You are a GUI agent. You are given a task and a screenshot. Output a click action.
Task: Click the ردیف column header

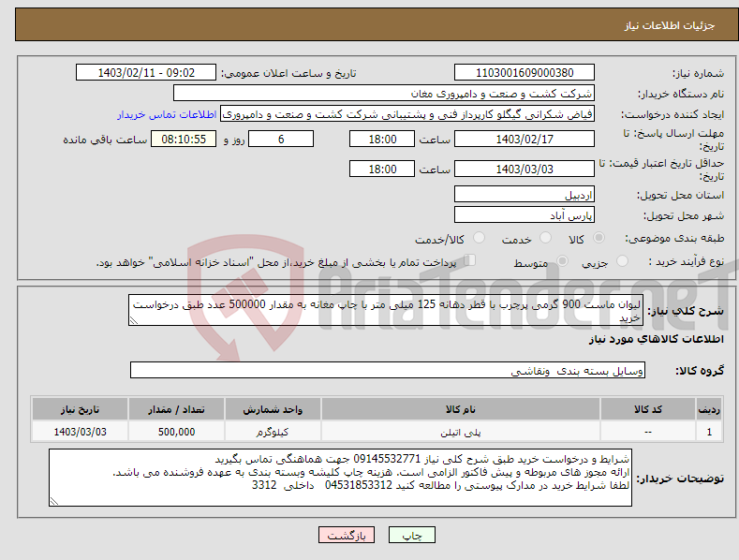(x=709, y=409)
